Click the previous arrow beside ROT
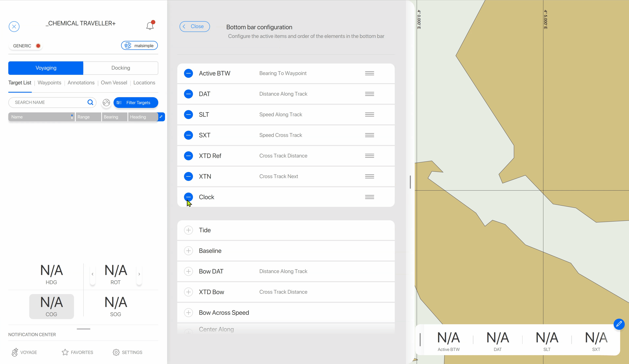 (93, 274)
